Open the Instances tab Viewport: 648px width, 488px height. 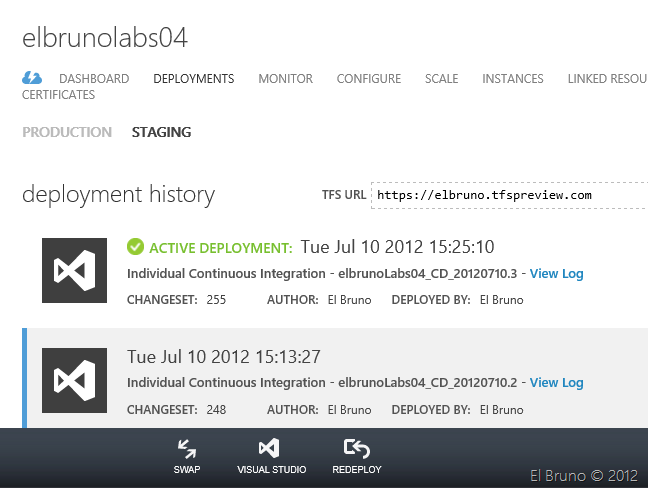pyautogui.click(x=512, y=79)
